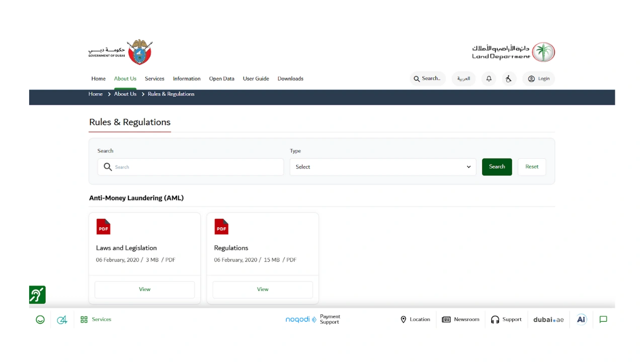
Task: Switch language to Arabic
Action: click(463, 79)
